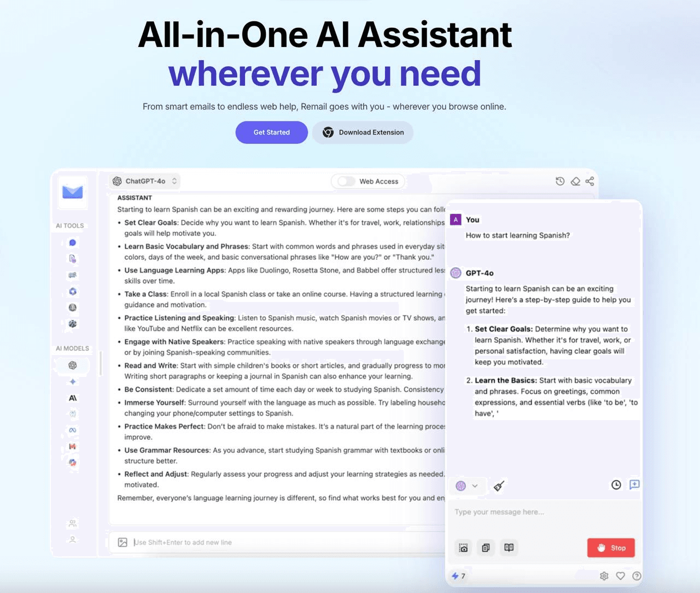Click the image attach icon in message bar
Image resolution: width=700 pixels, height=593 pixels.
(x=122, y=542)
